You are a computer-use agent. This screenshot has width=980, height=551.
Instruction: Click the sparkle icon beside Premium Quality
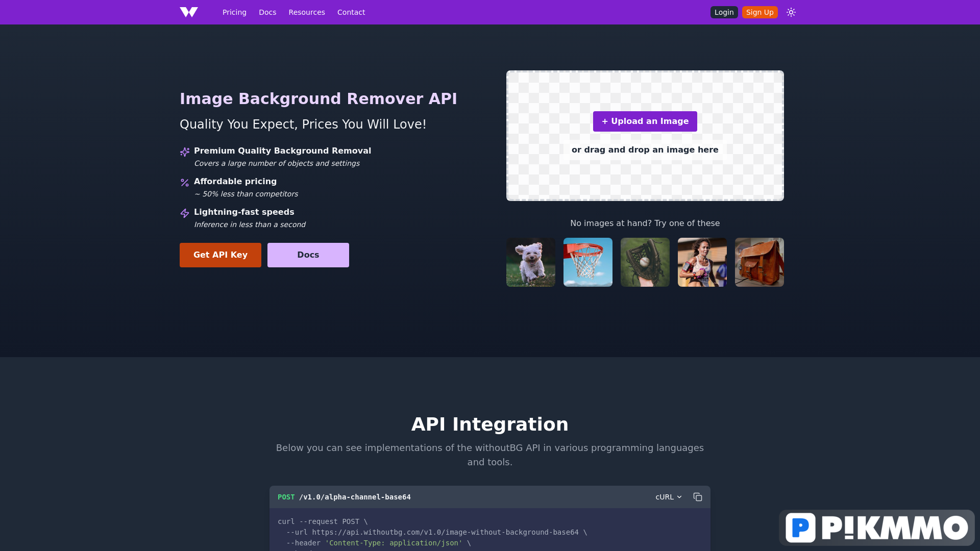click(x=185, y=152)
